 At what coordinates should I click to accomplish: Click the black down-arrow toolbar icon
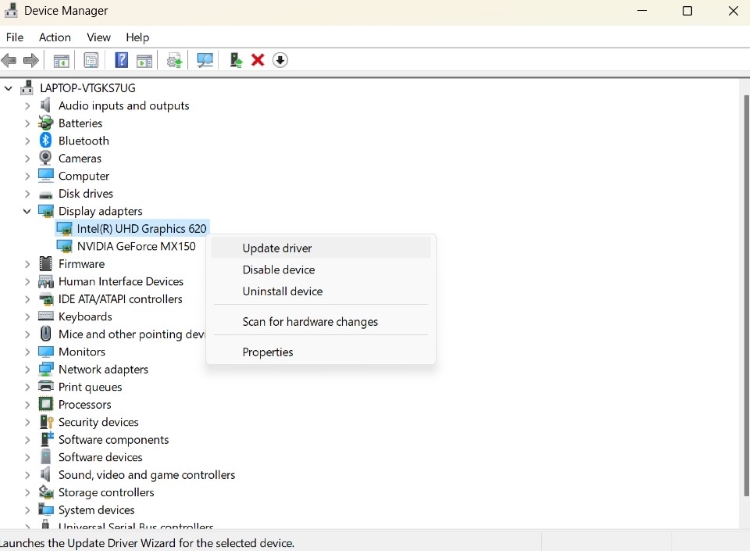tap(280, 60)
